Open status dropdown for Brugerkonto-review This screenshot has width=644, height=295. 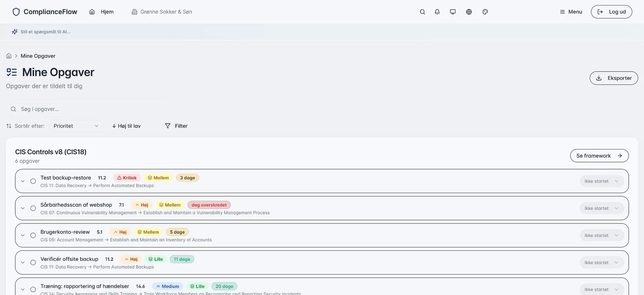tap(602, 235)
